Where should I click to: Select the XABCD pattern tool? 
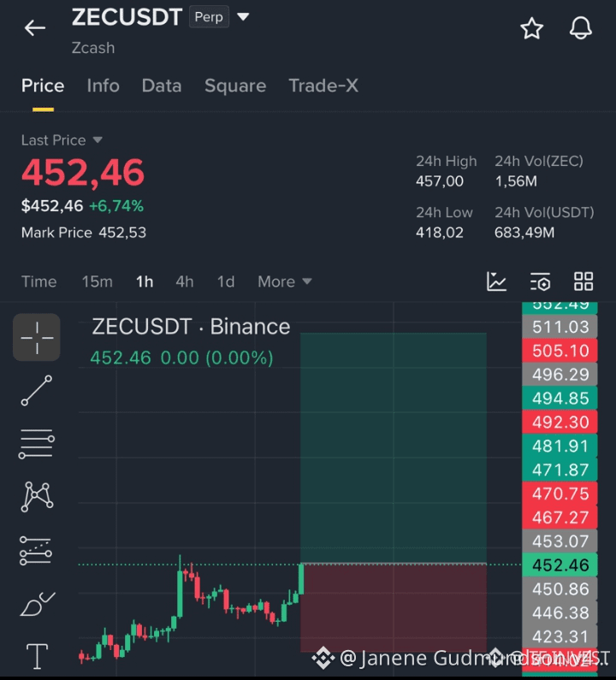point(37,497)
